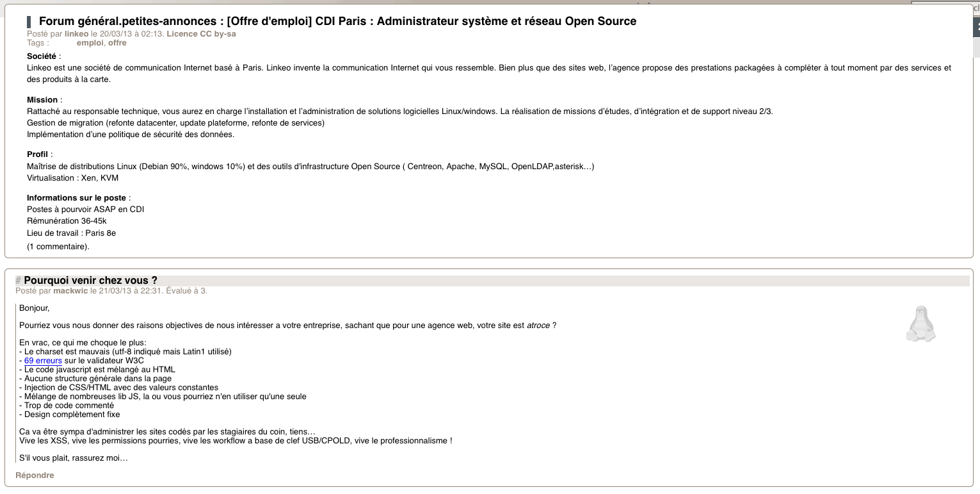Viewport: 980px width, 494px height.
Task: Open author profile linkeo
Action: coord(77,34)
